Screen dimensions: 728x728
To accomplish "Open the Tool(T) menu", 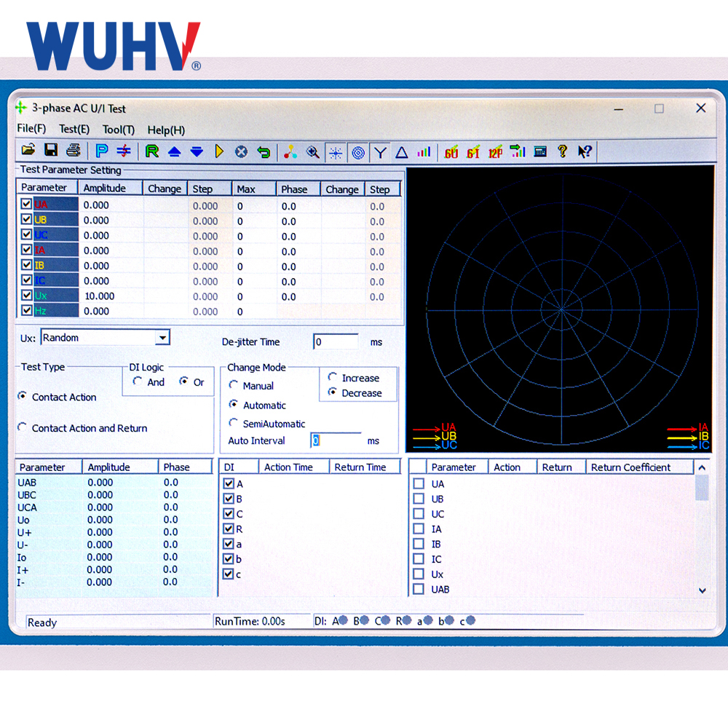I will [118, 130].
